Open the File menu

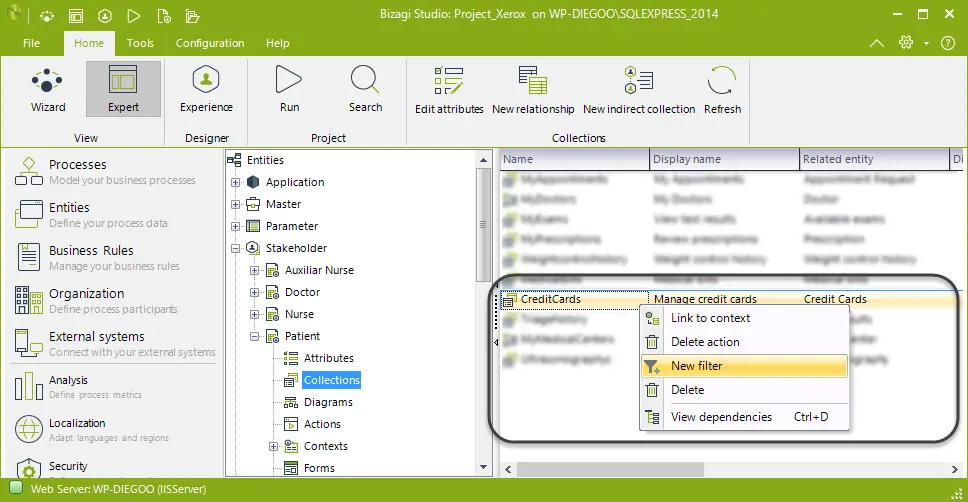point(31,43)
